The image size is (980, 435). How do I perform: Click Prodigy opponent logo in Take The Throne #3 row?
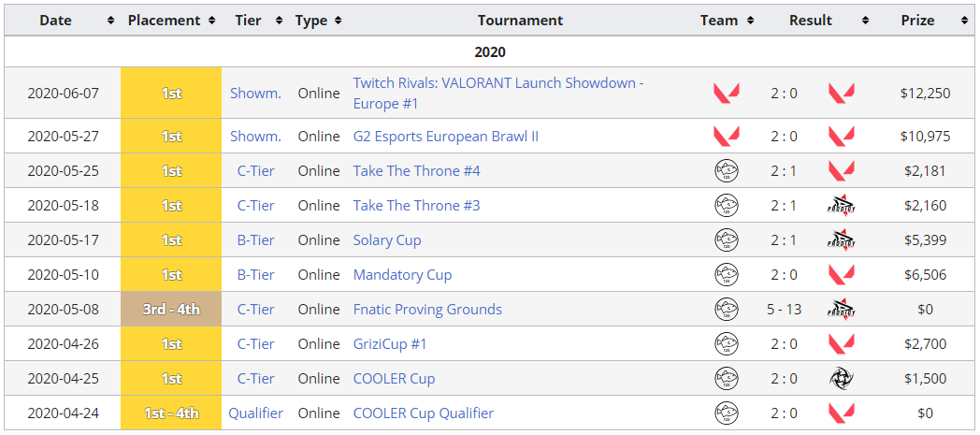842,206
